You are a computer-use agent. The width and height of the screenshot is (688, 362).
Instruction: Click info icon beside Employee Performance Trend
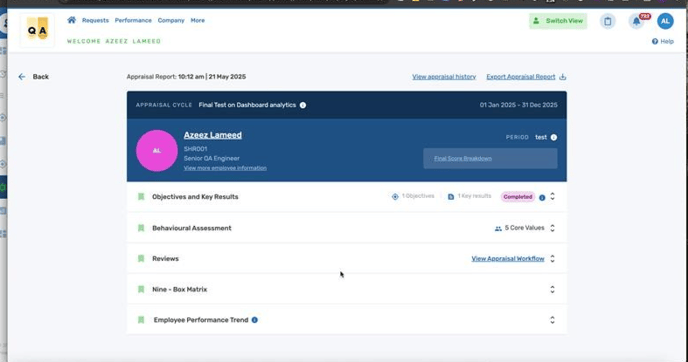coord(254,320)
